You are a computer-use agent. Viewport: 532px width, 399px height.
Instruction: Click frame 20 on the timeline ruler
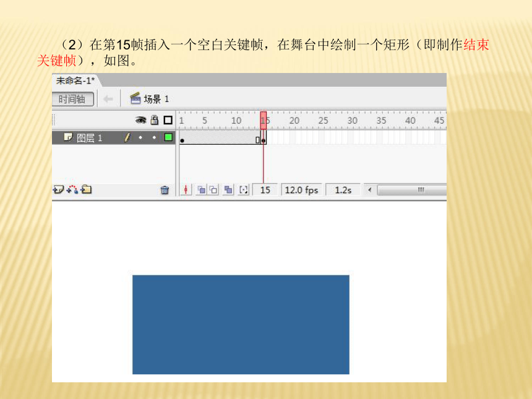(294, 121)
